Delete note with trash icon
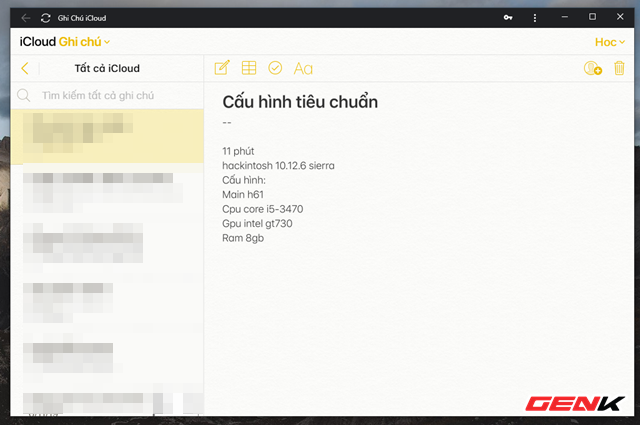The height and width of the screenshot is (425, 640). click(x=619, y=68)
